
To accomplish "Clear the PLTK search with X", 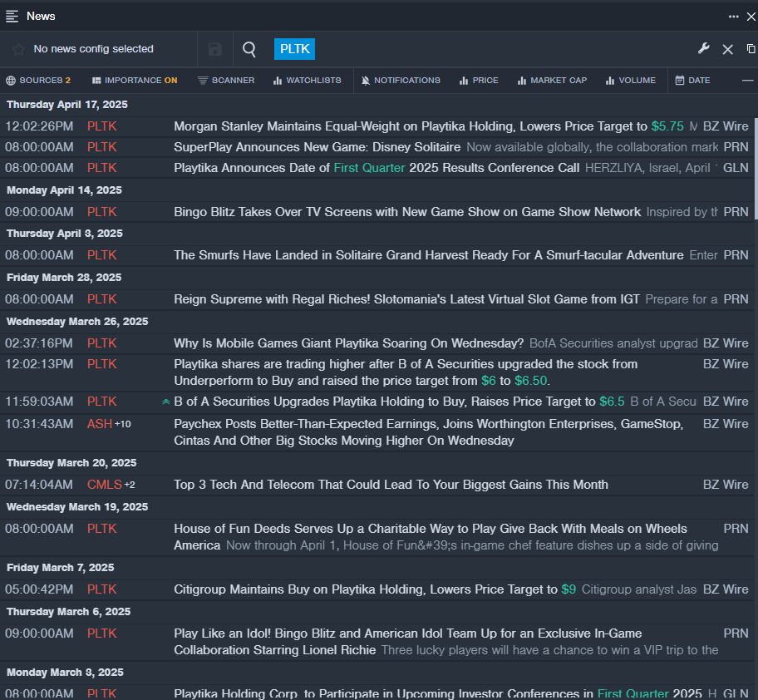I will point(727,49).
